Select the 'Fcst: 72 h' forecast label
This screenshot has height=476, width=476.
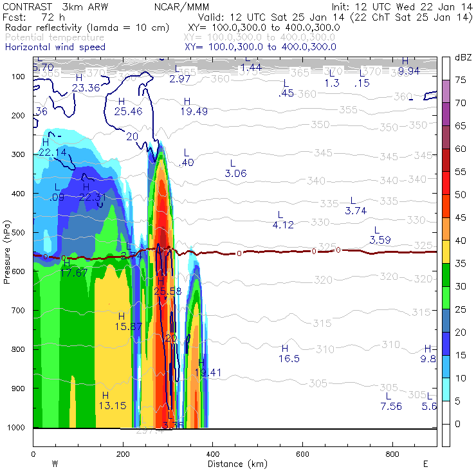click(33, 17)
